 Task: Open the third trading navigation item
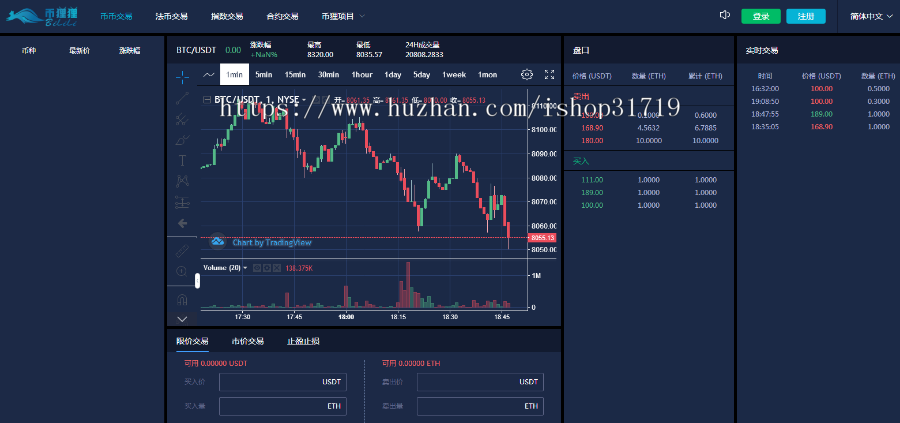coord(227,17)
